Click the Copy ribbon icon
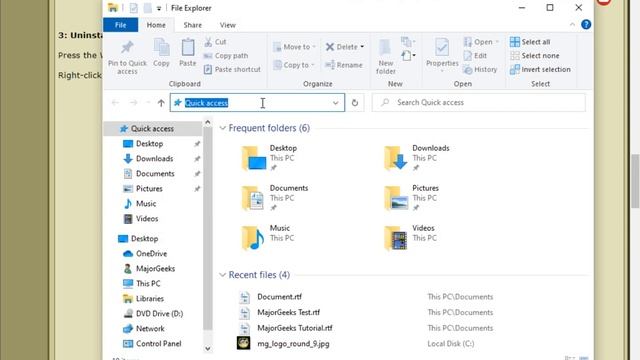 pos(161,48)
